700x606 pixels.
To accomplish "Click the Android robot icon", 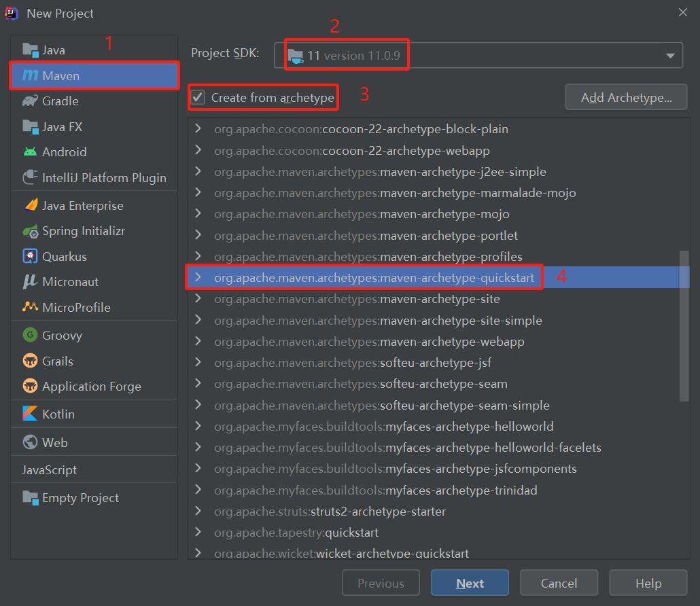I will [x=30, y=152].
